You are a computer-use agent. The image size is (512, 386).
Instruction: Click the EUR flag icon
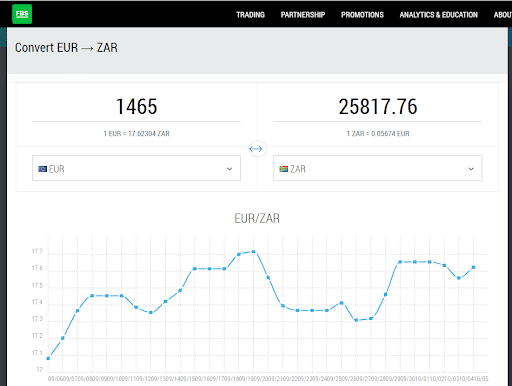tap(42, 169)
